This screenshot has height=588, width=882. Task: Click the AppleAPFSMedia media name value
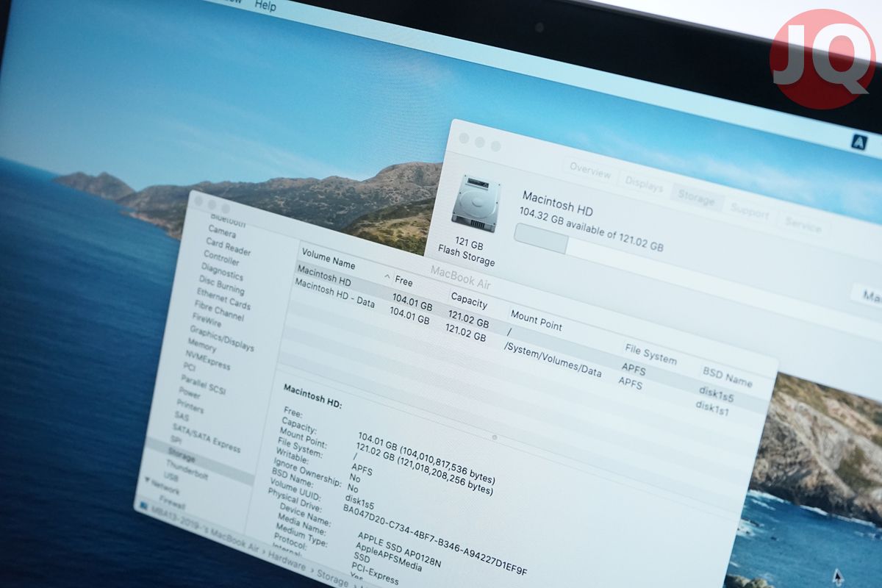click(x=389, y=558)
